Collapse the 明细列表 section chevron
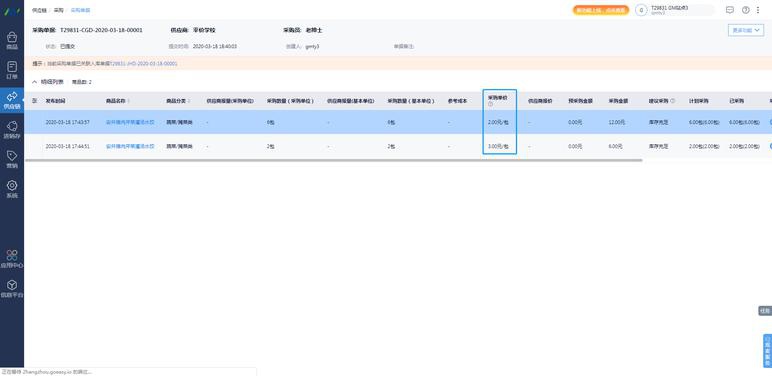Screen dimensions: 772x376 34,82
